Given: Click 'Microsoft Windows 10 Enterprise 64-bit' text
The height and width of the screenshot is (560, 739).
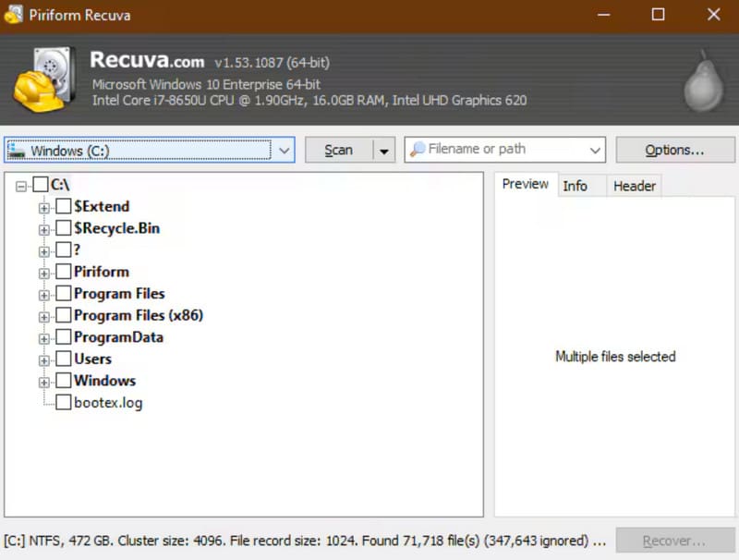Looking at the screenshot, I should point(206,84).
